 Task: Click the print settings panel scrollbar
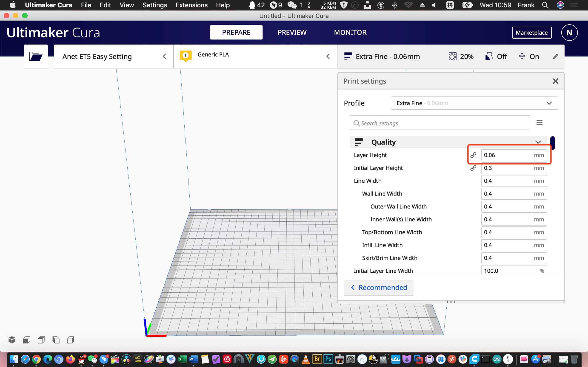coord(552,143)
